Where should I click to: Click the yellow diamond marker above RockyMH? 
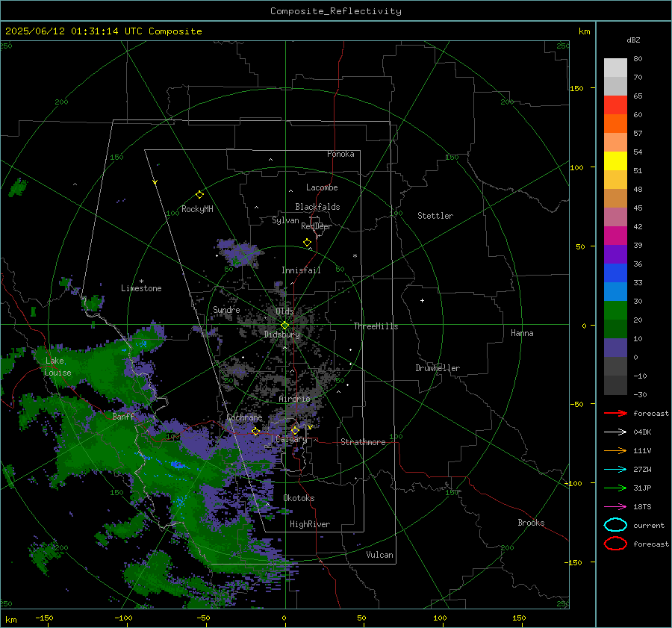(x=199, y=195)
